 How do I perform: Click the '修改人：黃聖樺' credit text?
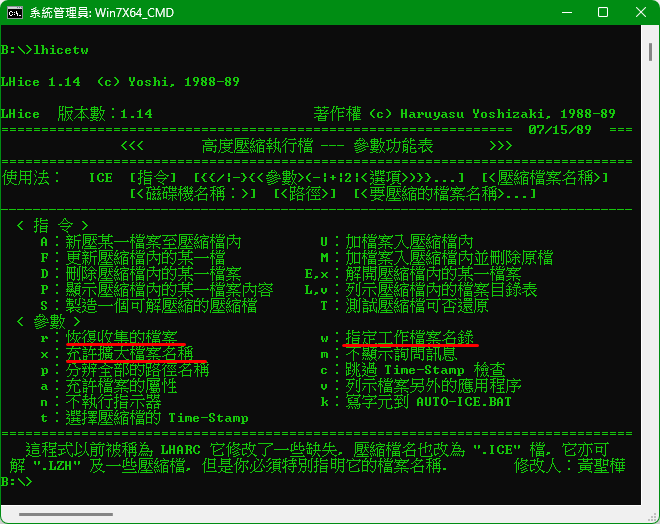pos(570,466)
